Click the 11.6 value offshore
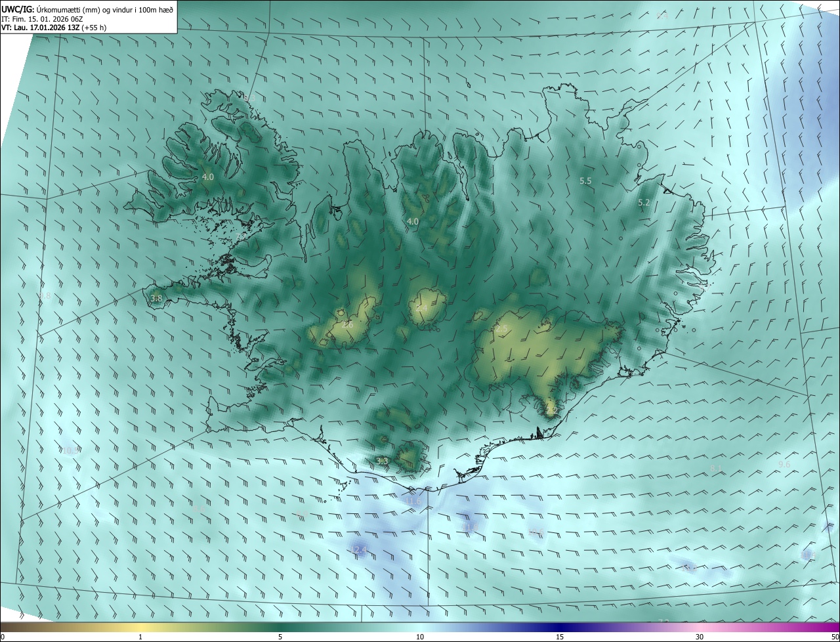This screenshot has height=642, width=840. coord(413,502)
